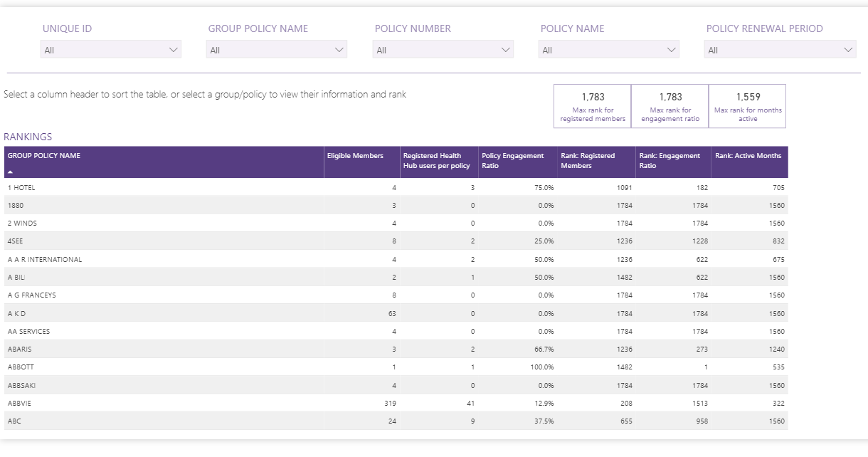Sort by Rank: Engagement Ratio header

pos(673,162)
